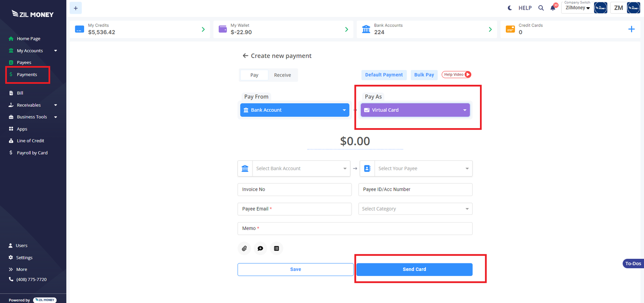This screenshot has height=303, width=644.
Task: Open the Bank Accounts card arrow
Action: (490, 29)
